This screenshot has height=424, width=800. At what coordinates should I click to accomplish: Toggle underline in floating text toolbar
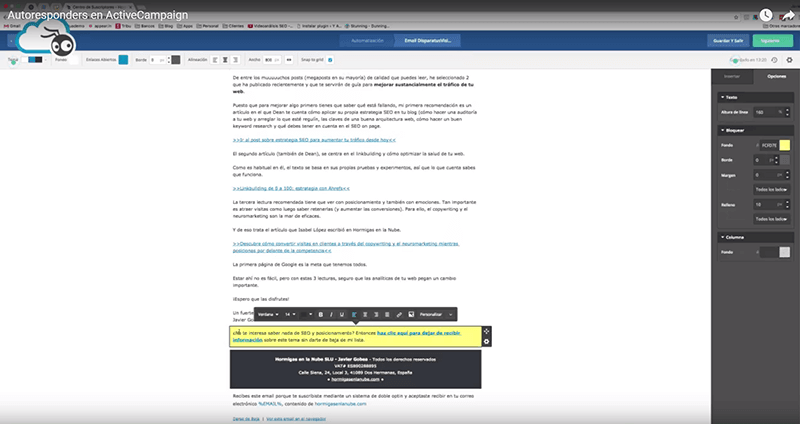pyautogui.click(x=342, y=315)
